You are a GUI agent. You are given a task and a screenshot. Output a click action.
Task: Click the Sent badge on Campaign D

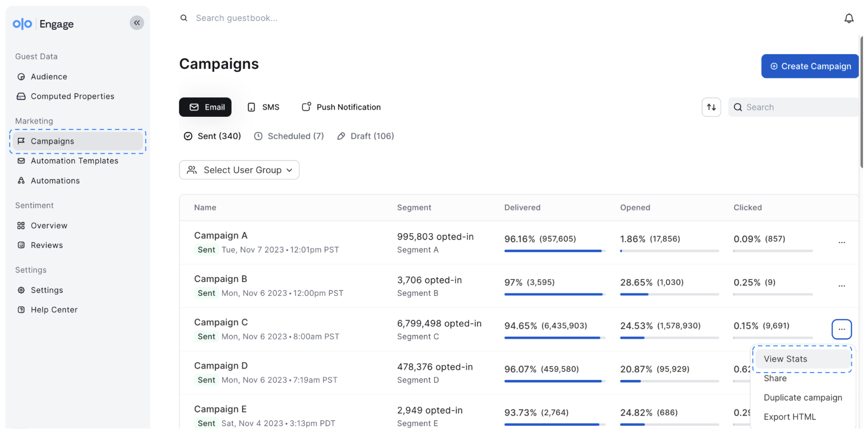(206, 380)
